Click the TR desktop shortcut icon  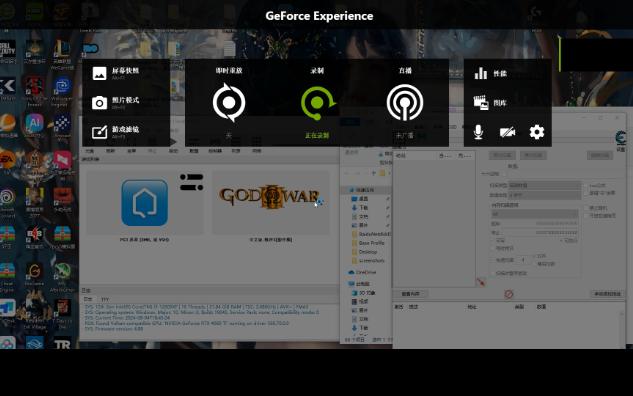(x=62, y=343)
